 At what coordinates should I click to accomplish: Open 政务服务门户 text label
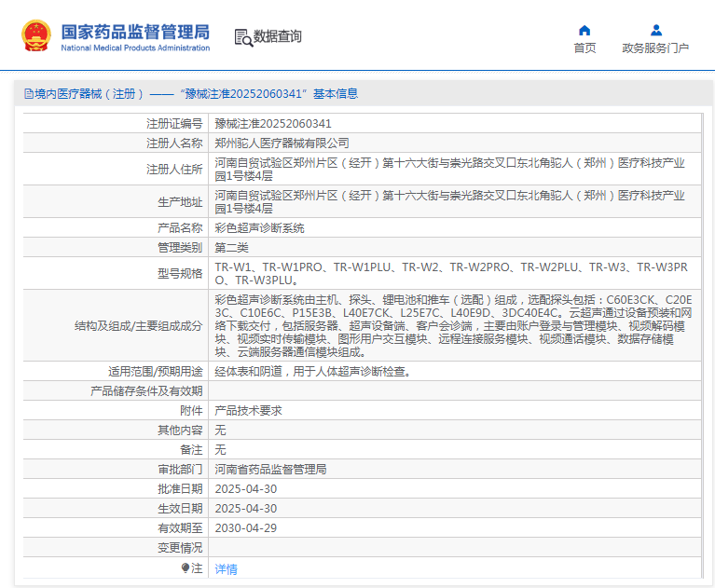click(655, 48)
